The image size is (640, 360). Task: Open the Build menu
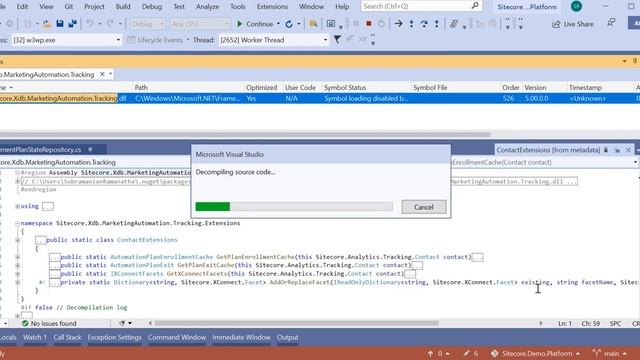click(x=123, y=7)
